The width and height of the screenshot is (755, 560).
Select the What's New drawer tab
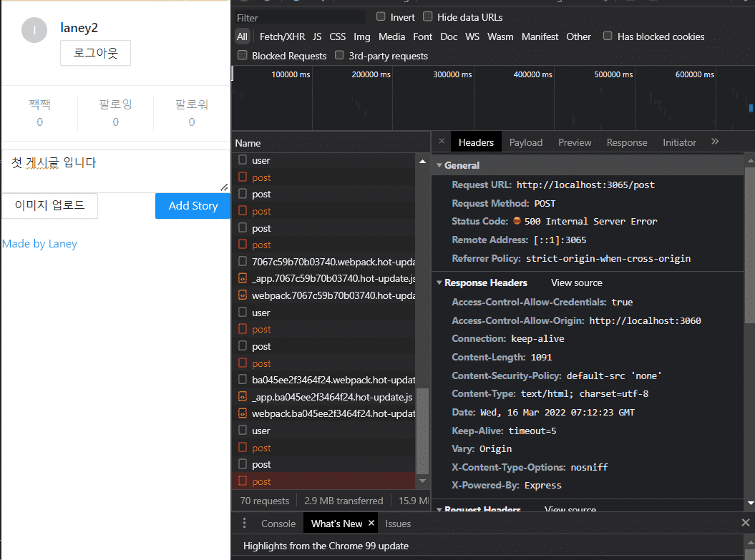point(336,524)
